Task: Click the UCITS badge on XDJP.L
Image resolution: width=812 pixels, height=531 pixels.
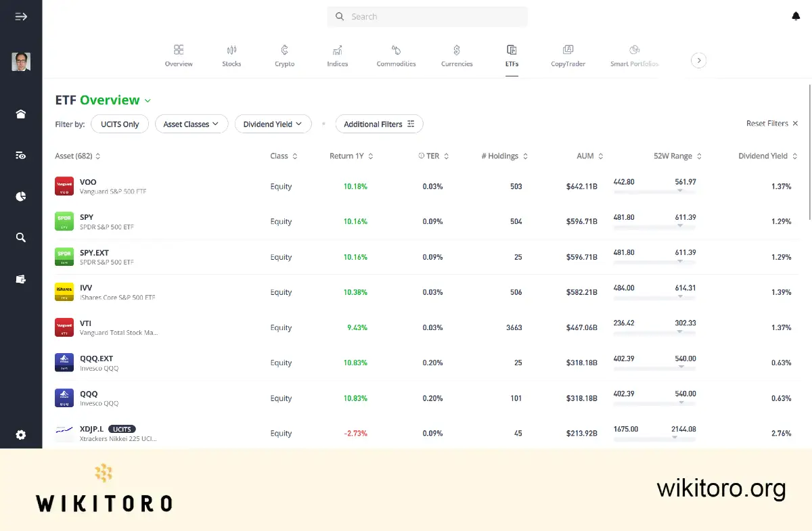Action: tap(122, 429)
